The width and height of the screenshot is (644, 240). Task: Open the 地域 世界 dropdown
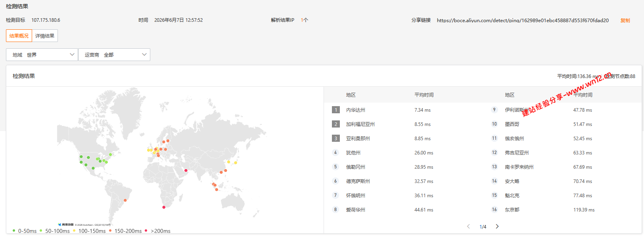[42, 55]
